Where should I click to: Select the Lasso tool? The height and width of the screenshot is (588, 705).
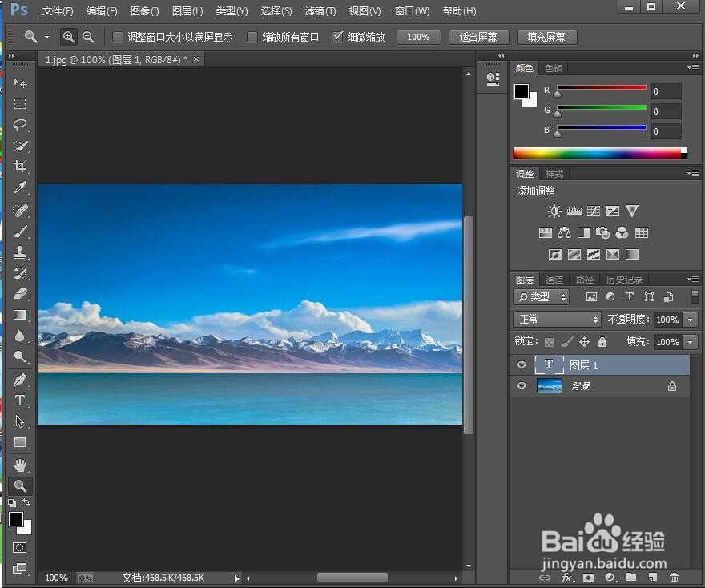[20, 124]
